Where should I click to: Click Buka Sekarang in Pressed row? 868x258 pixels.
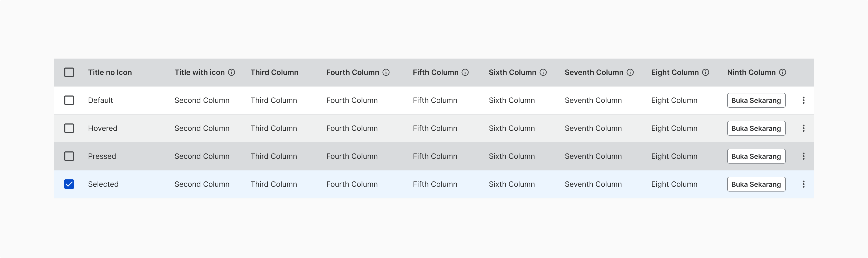756,156
